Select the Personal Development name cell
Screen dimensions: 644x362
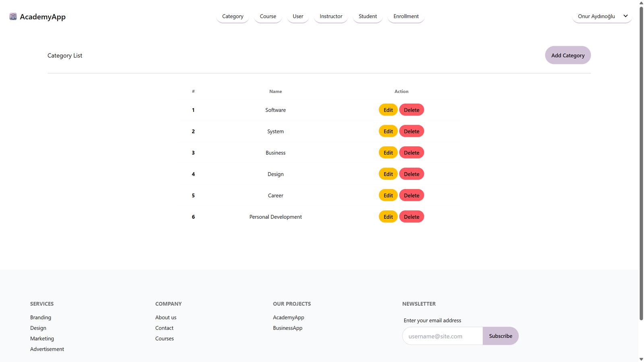coord(275,216)
